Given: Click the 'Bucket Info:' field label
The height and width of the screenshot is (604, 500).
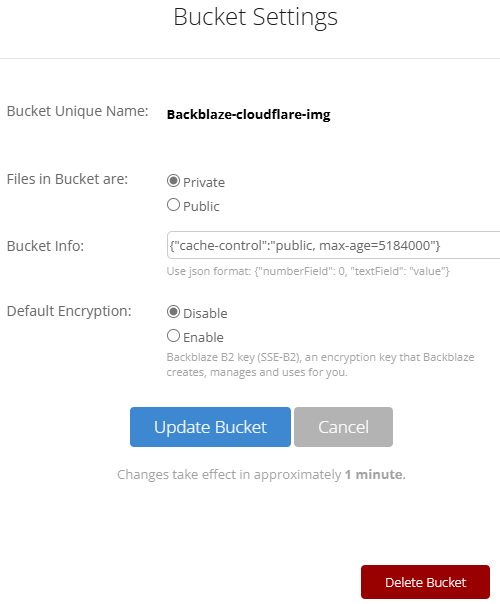Looking at the screenshot, I should coord(45,246).
